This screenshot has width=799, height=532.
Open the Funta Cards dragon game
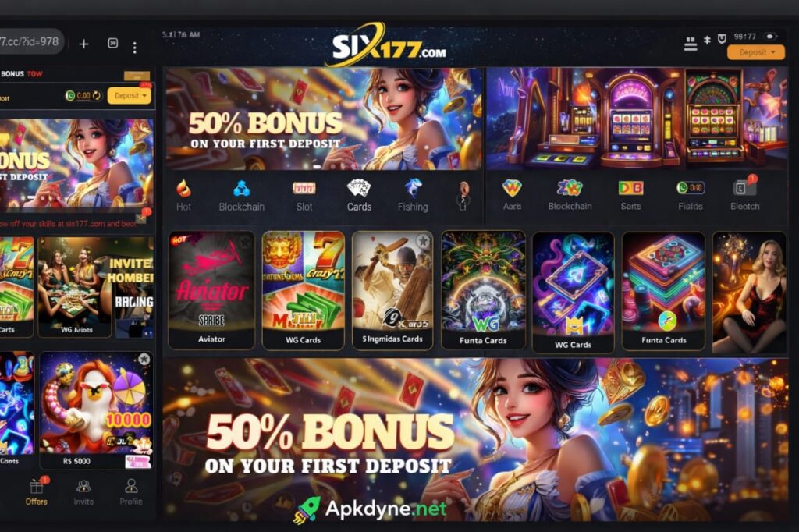pos(483,290)
